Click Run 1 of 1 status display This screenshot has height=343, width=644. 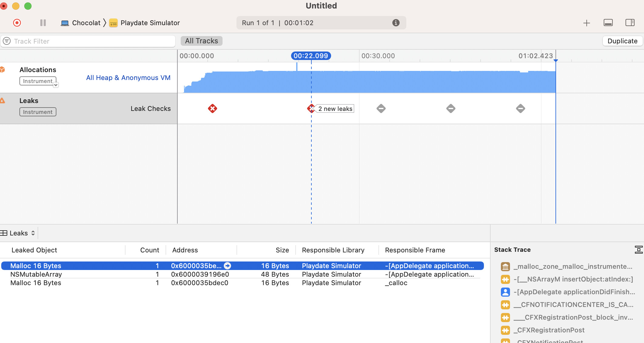321,23
